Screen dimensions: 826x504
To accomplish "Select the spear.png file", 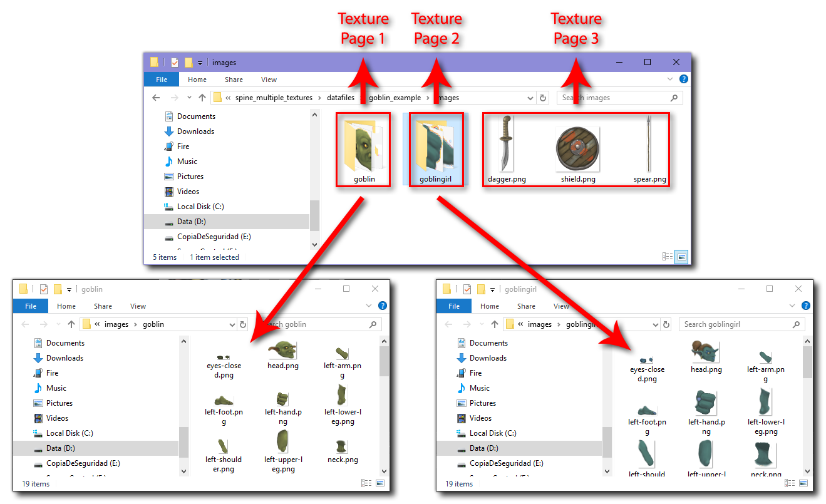I will 649,150.
